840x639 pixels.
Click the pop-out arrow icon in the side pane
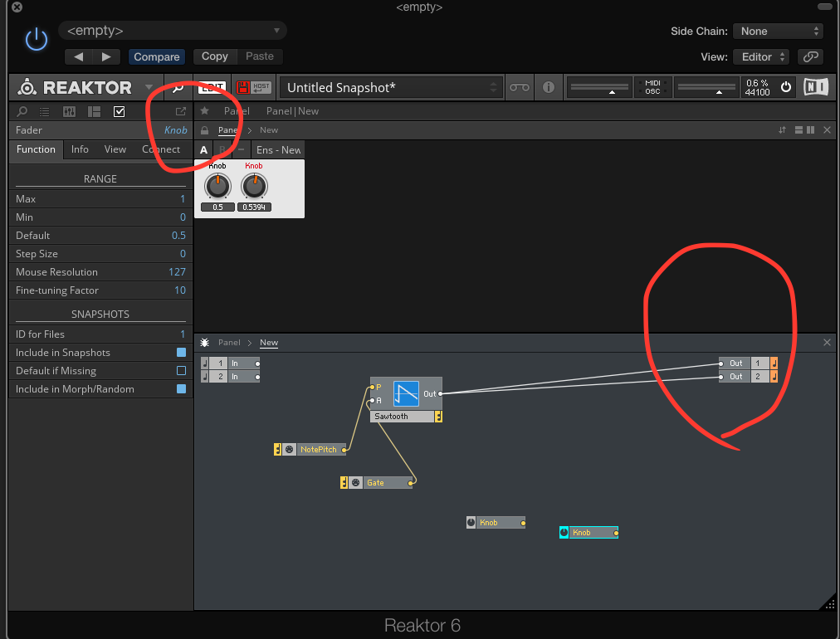coord(181,111)
